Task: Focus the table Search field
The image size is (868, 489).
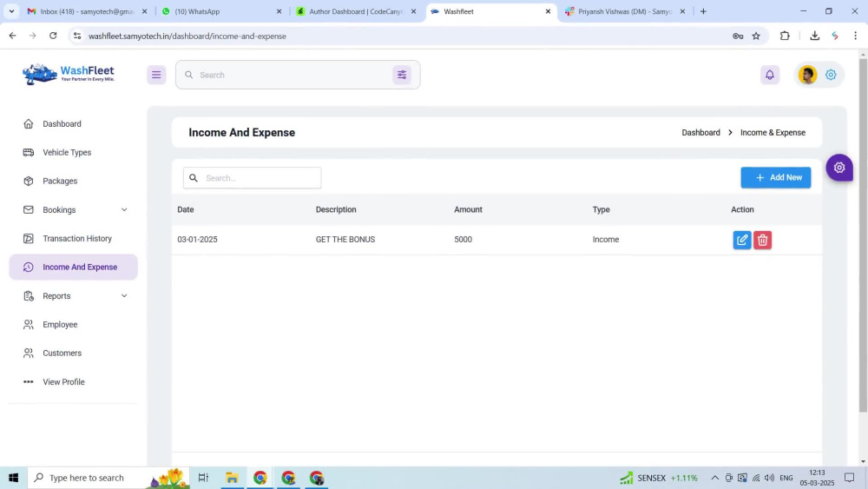Action: (253, 178)
